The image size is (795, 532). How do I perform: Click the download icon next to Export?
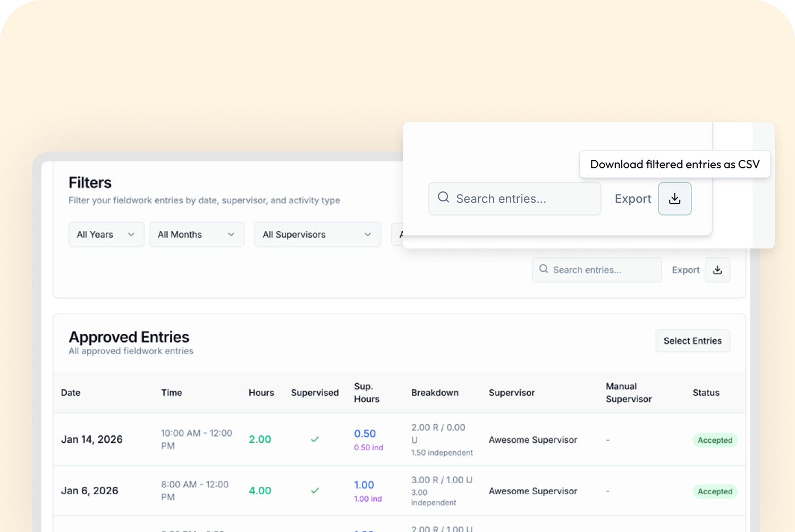[x=717, y=270]
